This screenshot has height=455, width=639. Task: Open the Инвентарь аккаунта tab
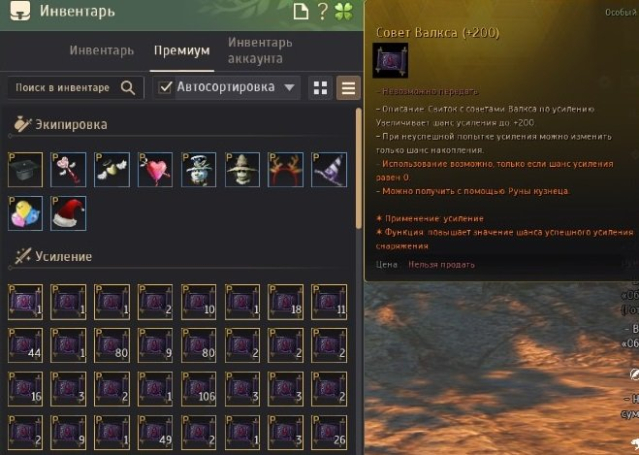(260, 50)
